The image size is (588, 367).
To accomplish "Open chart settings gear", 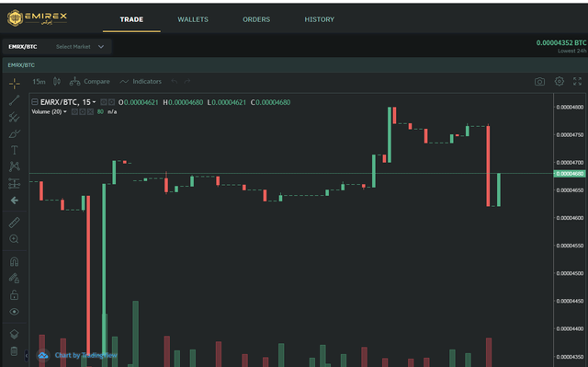I will [x=560, y=82].
